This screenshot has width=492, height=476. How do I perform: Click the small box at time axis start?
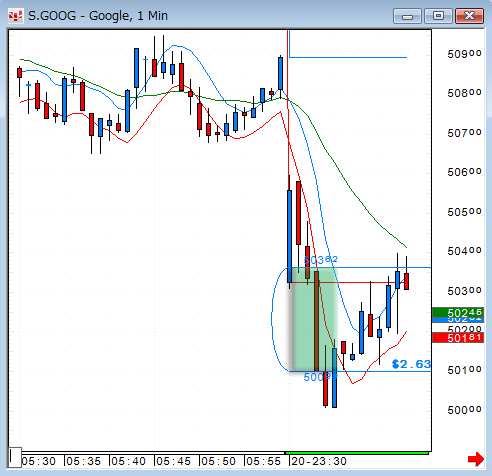(15, 457)
